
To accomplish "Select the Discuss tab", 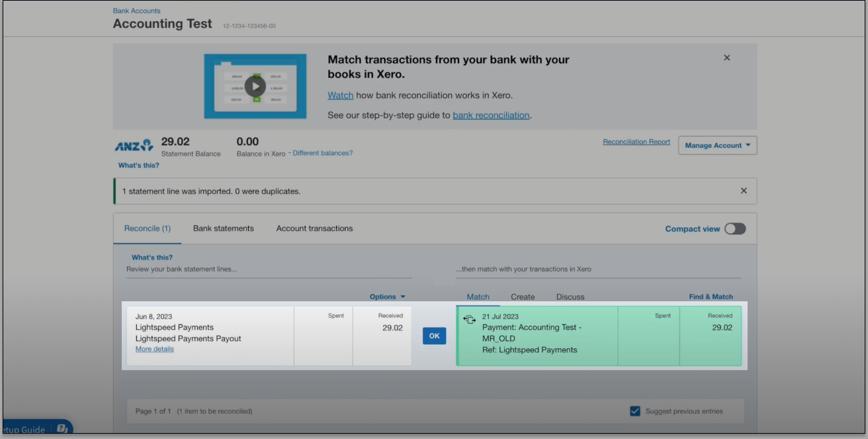I will [x=570, y=297].
